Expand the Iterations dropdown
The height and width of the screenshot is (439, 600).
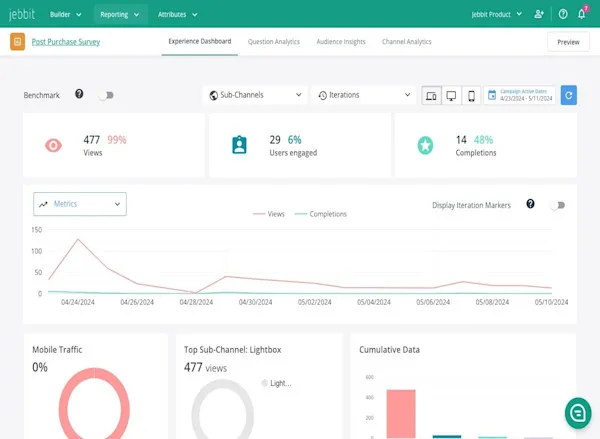(364, 95)
